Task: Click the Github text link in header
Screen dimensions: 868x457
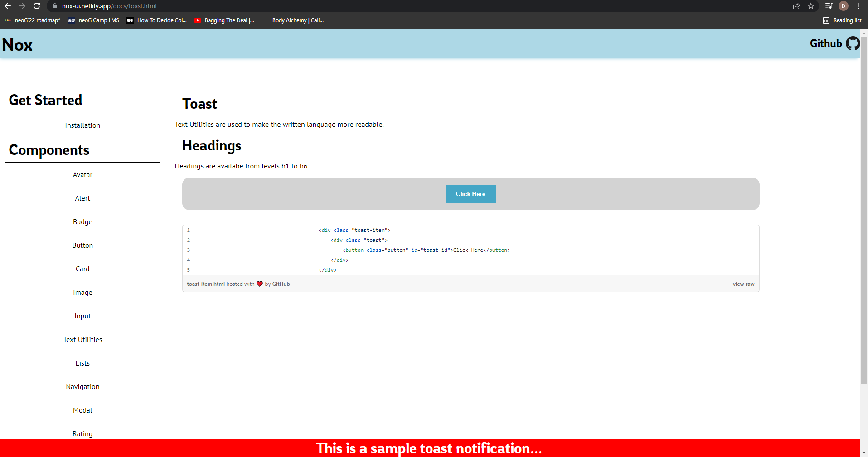Action: coord(826,43)
